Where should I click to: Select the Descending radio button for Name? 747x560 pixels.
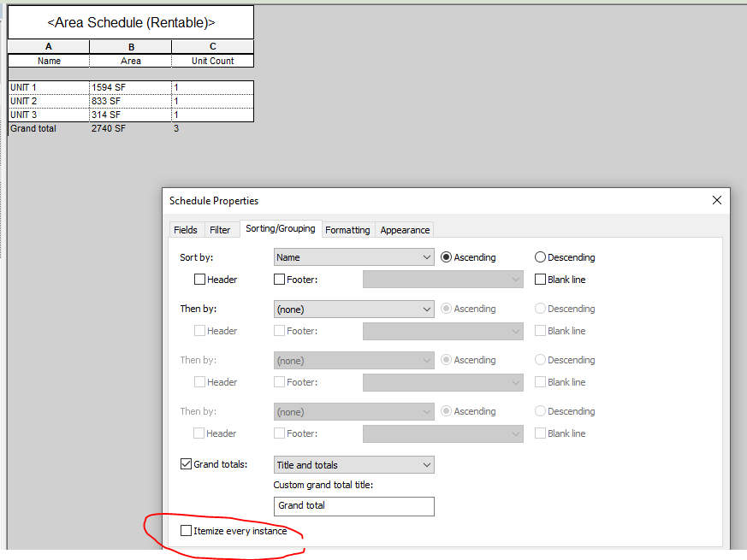(540, 257)
